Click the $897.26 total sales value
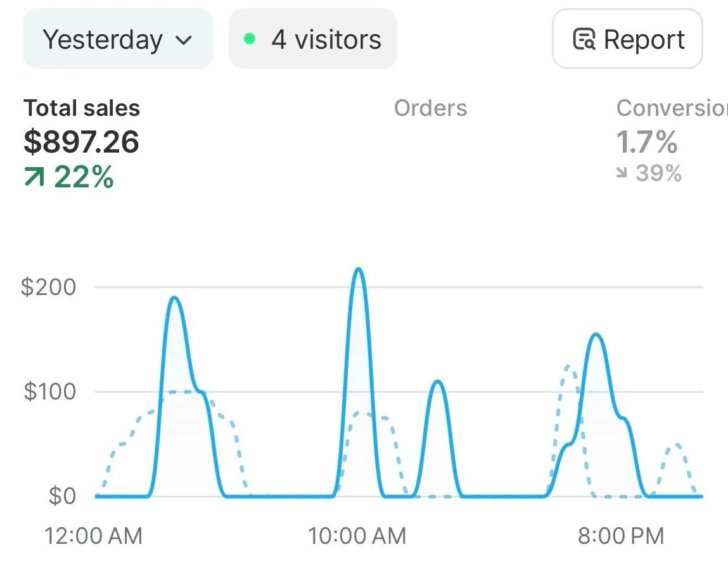Viewport: 728px width, 585px height. pos(82,141)
